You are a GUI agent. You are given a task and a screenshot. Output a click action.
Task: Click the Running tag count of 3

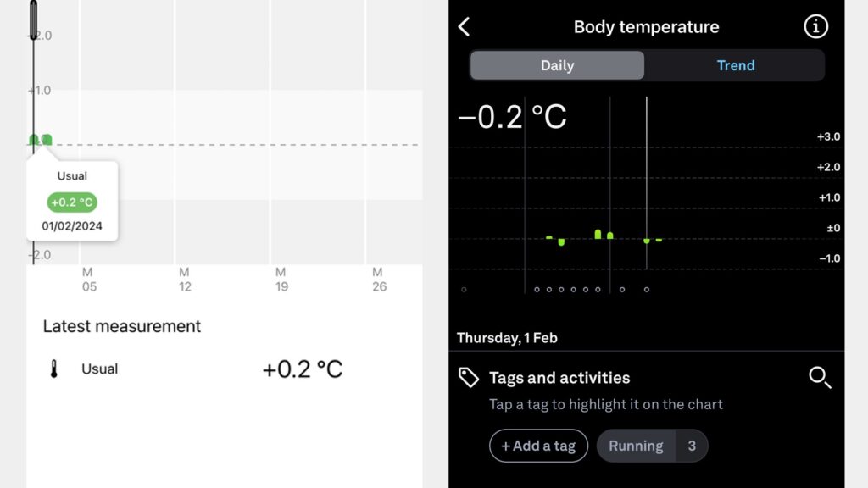692,446
